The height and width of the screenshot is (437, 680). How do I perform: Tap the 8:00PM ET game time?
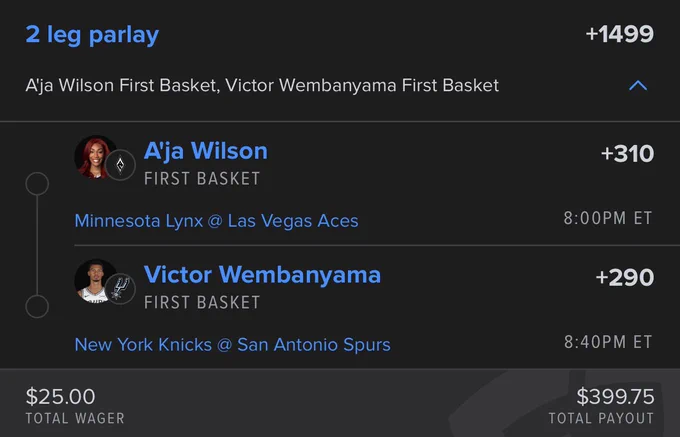(x=608, y=218)
